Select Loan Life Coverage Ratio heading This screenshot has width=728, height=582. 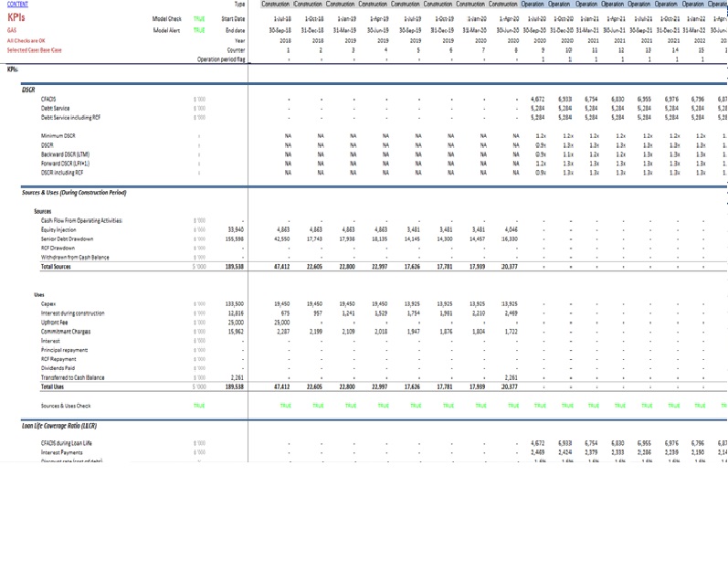59,426
